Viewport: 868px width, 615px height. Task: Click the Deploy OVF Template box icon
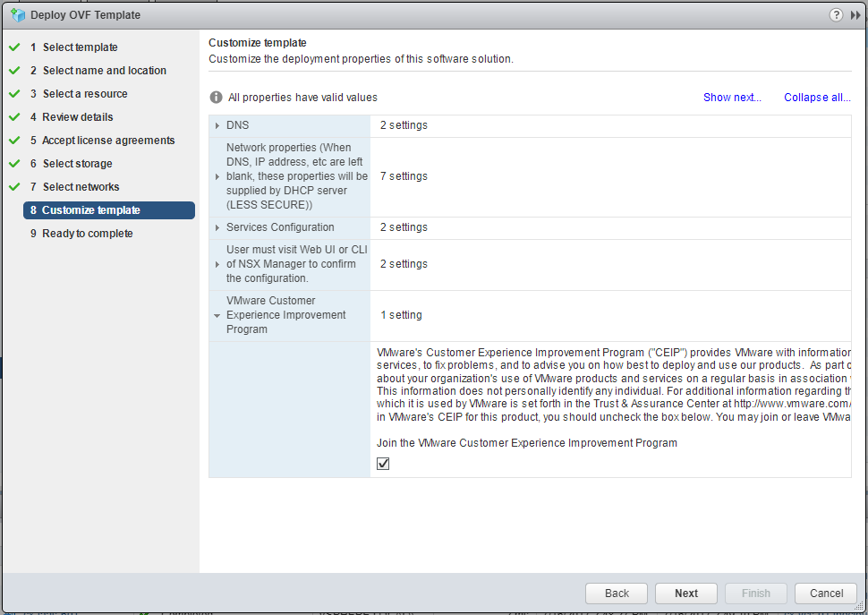pos(16,15)
